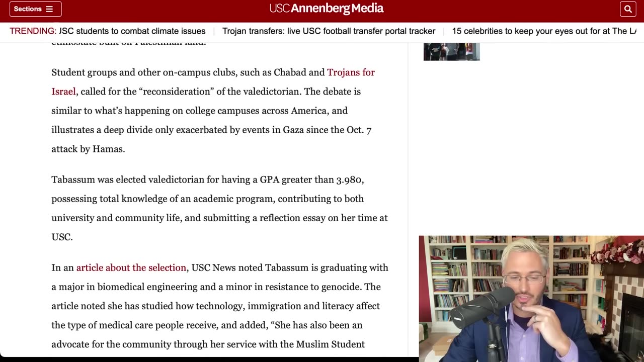
Task: Click paragraph starting 'Tabassum was elected valedictorian'
Action: coord(220,208)
